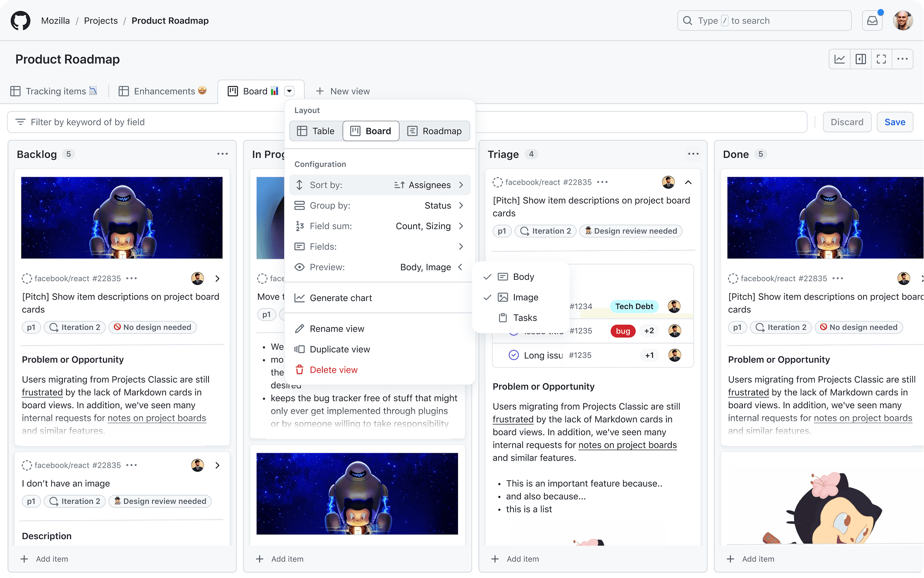Open more options on second Backlog card

tap(132, 465)
